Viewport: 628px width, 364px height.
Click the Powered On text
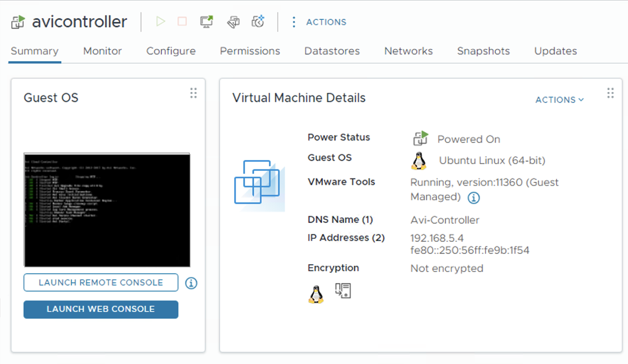tap(469, 139)
